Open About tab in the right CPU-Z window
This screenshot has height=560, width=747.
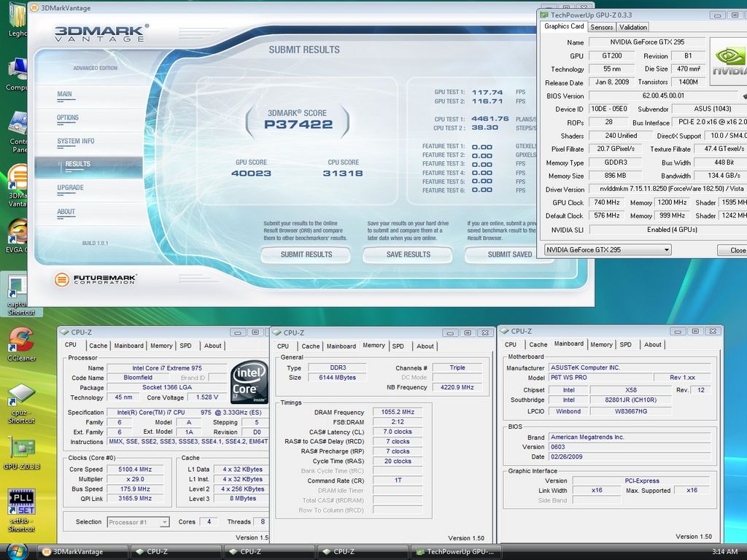[x=653, y=344]
